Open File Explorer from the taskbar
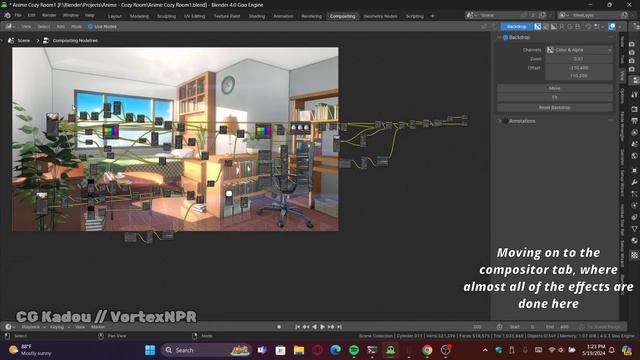This screenshot has height=360, width=640. pos(299,350)
